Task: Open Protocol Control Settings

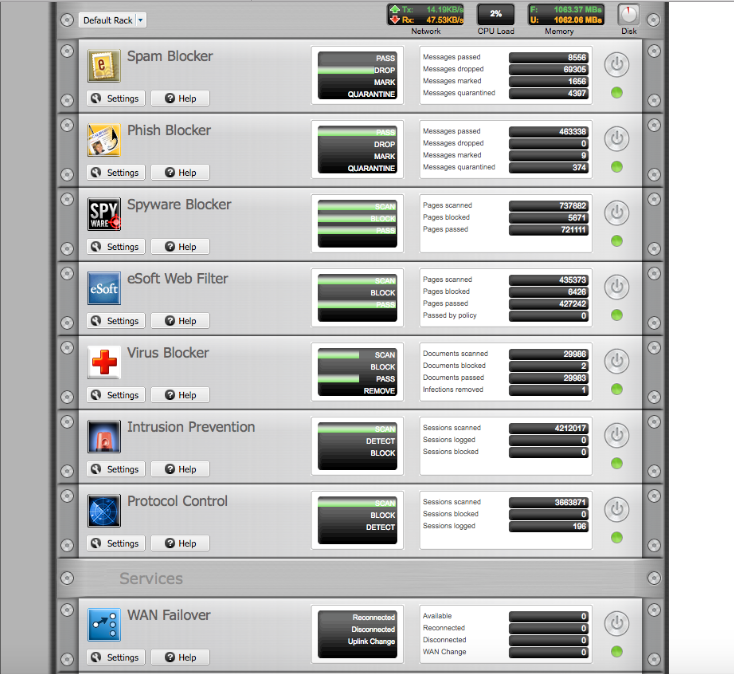Action: coord(116,543)
